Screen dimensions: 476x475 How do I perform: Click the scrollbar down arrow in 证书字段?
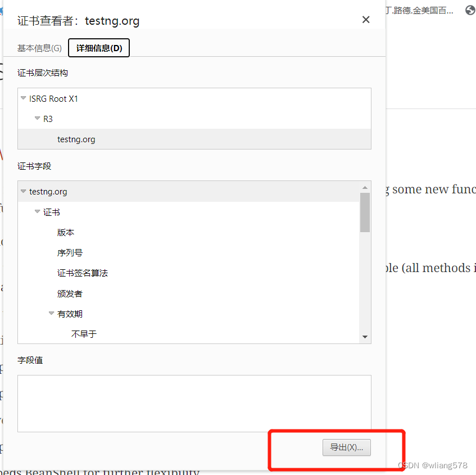coord(366,336)
